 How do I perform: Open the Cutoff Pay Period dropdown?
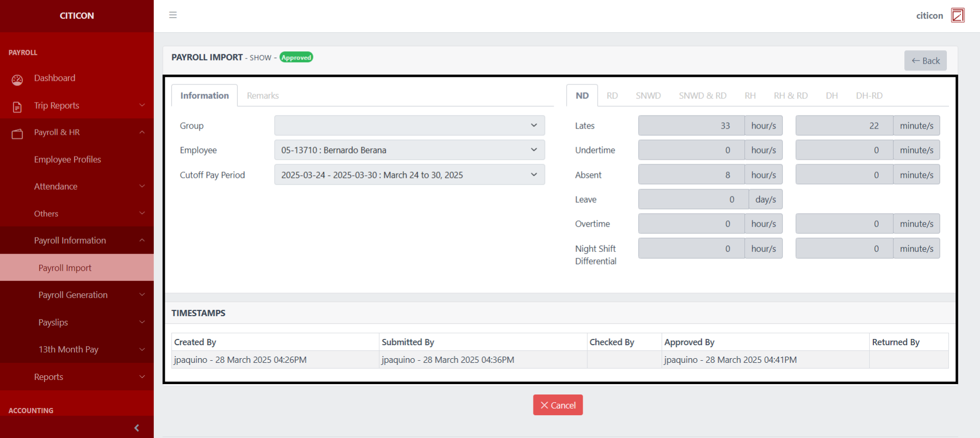coord(409,175)
